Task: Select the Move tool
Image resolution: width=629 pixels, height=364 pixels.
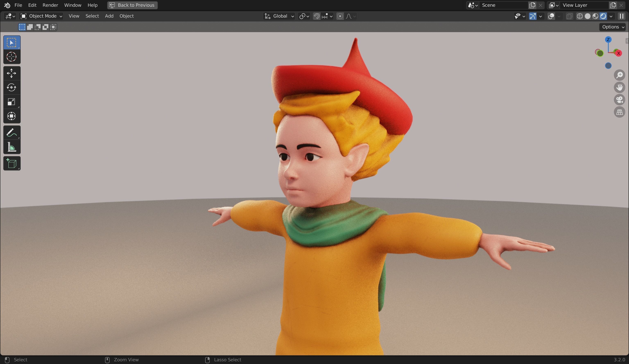Action: click(12, 73)
